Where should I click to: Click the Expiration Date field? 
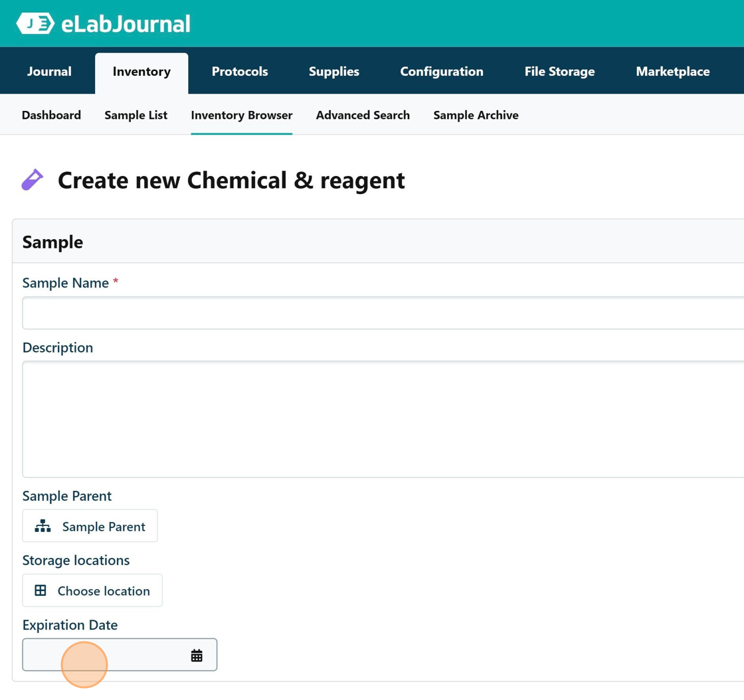(x=120, y=655)
